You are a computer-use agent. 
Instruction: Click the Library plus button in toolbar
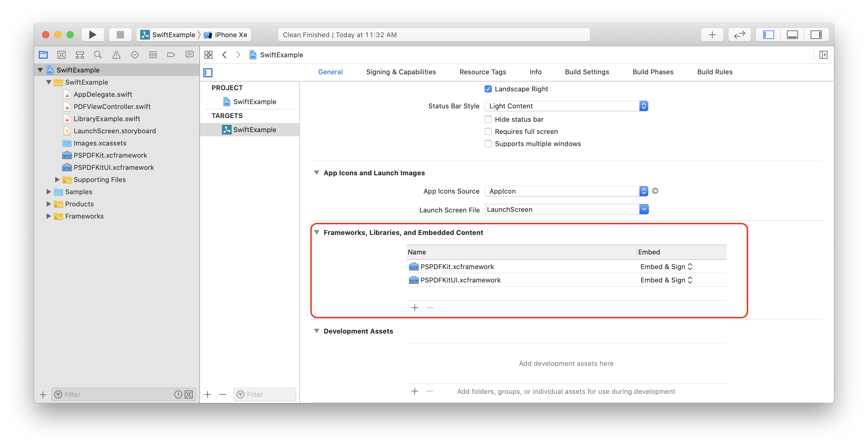point(712,35)
